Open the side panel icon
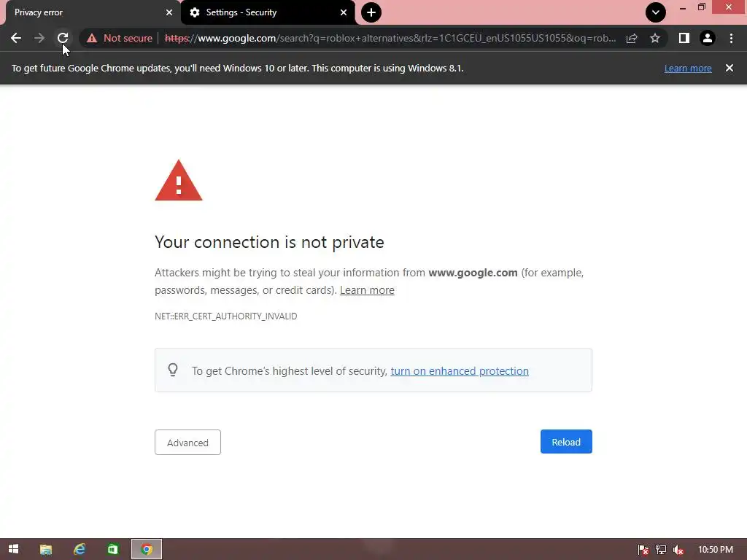Image resolution: width=747 pixels, height=560 pixels. (x=684, y=38)
